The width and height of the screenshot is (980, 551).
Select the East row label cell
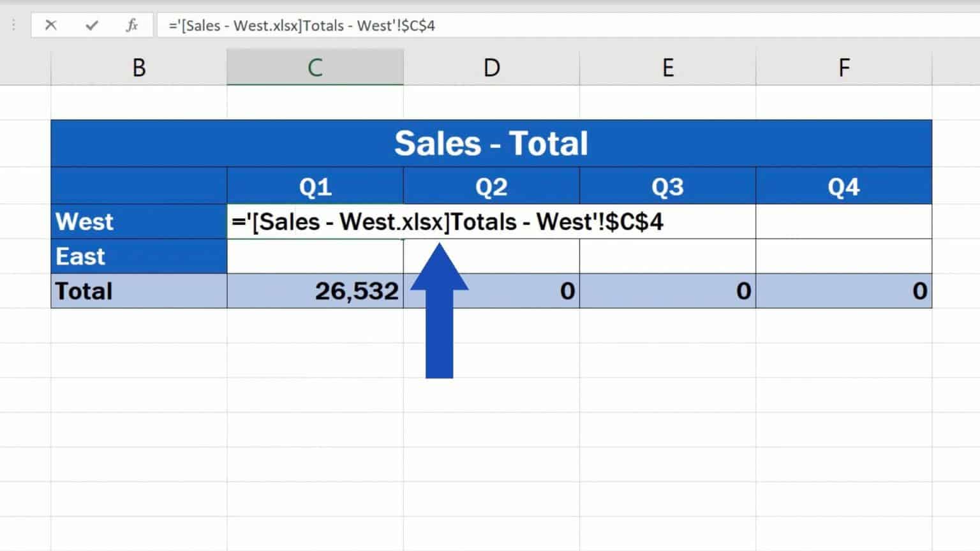coord(138,256)
